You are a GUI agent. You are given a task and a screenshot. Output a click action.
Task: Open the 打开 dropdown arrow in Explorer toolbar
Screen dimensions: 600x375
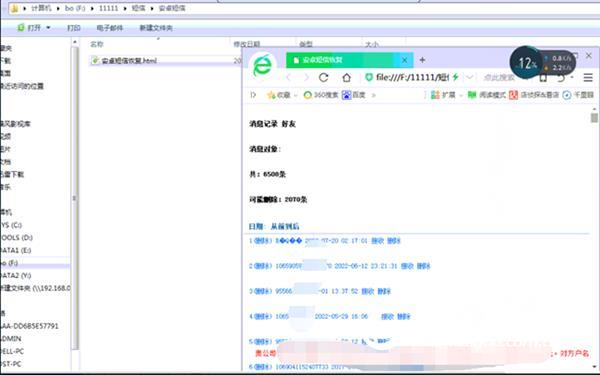(48, 28)
